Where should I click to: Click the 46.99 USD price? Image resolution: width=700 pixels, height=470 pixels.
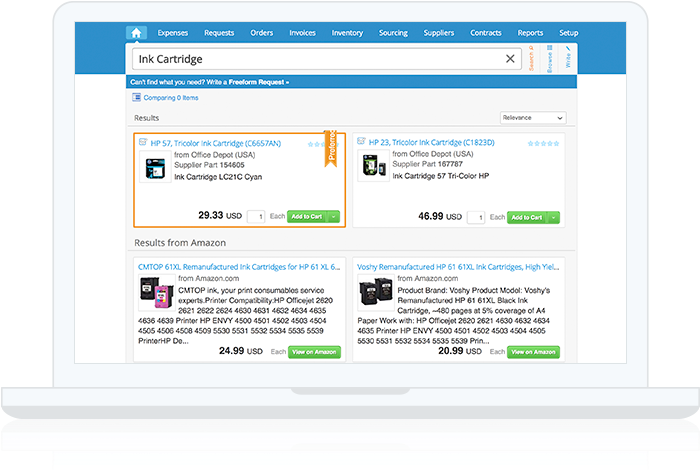pyautogui.click(x=440, y=216)
